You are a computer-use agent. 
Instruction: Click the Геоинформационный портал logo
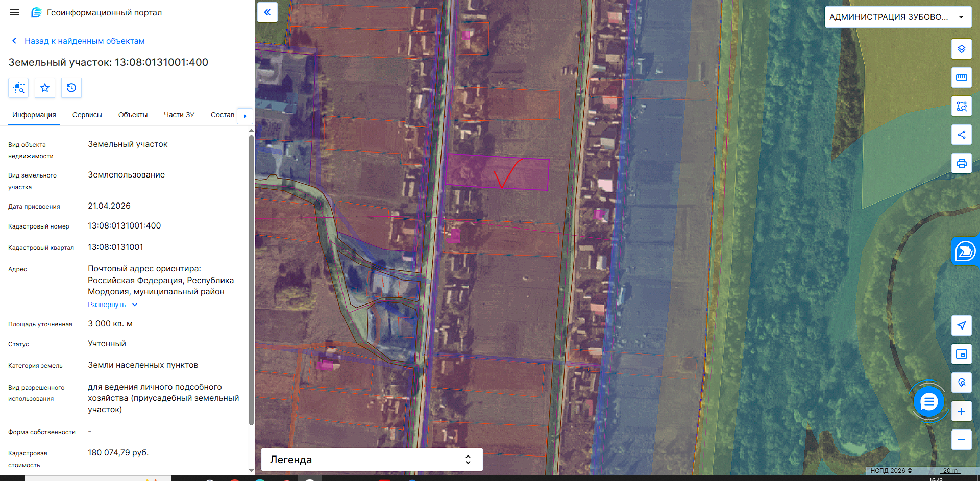[x=96, y=12]
